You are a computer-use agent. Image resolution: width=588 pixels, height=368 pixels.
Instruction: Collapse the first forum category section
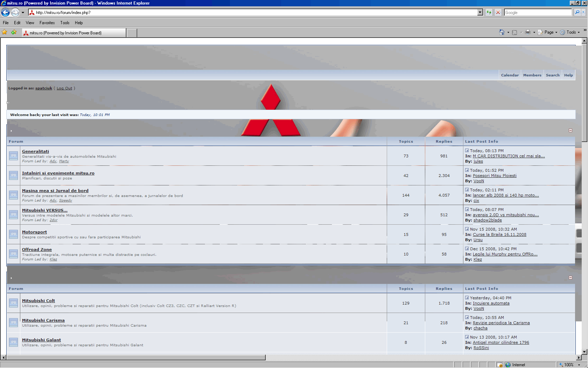click(x=570, y=130)
